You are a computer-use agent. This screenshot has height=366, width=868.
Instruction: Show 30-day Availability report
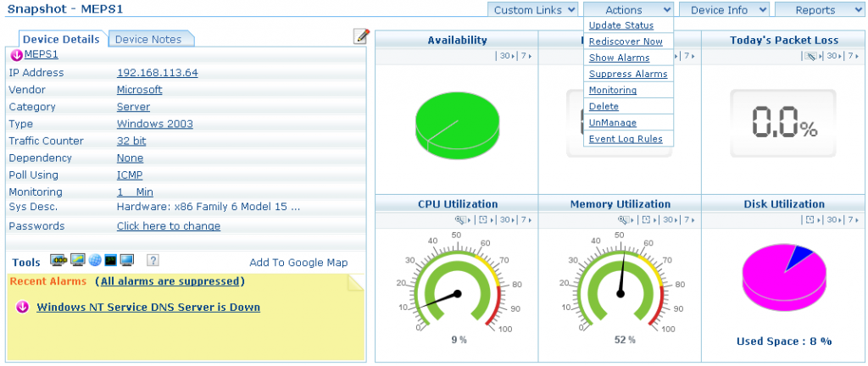click(506, 56)
